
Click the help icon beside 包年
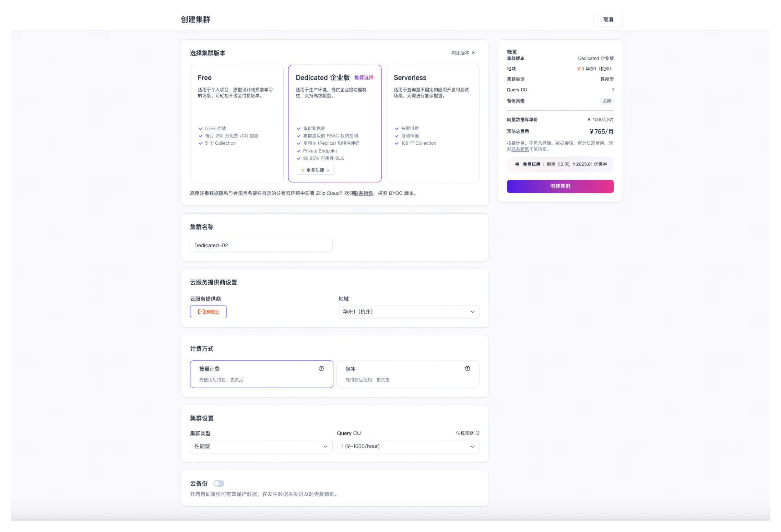click(468, 368)
